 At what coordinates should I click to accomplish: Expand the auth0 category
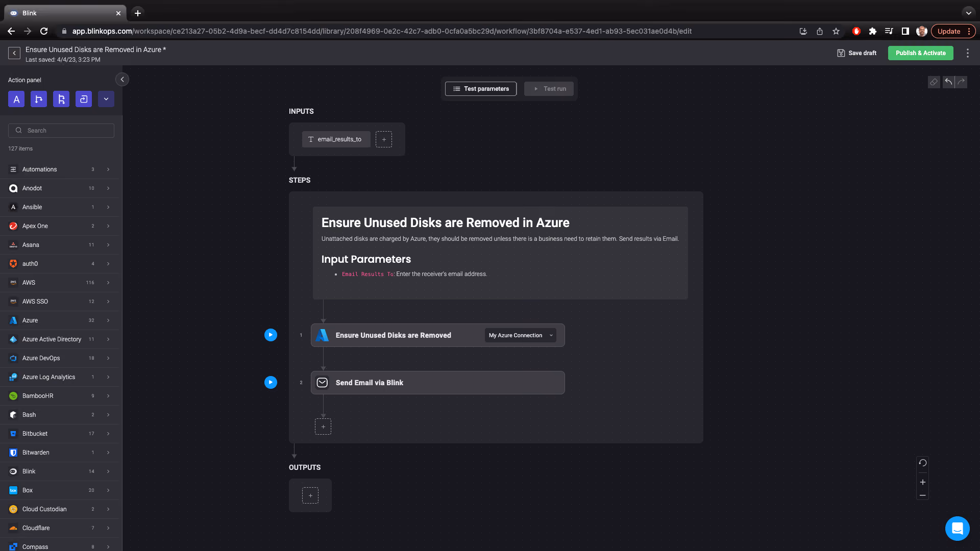click(x=59, y=264)
